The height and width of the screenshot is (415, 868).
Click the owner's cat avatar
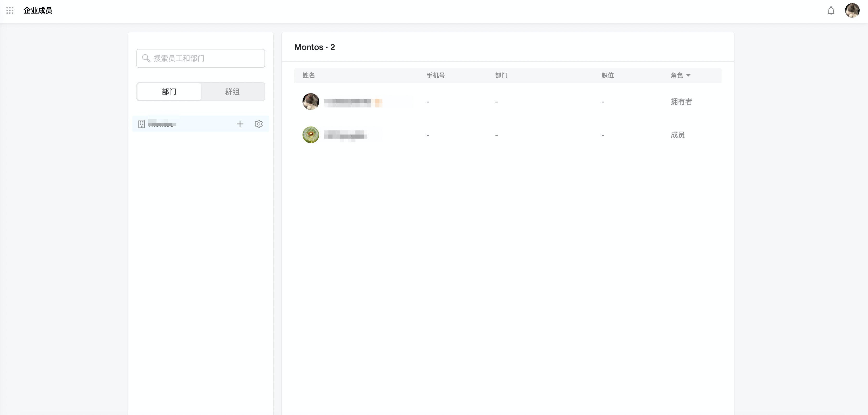coord(311,101)
